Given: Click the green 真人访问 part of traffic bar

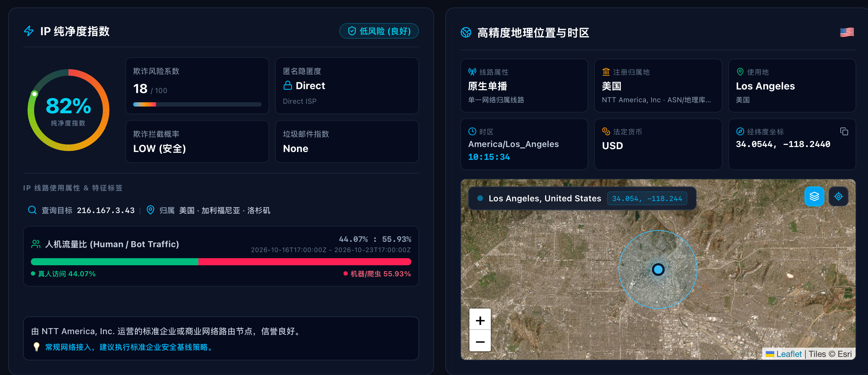Looking at the screenshot, I should [115, 262].
